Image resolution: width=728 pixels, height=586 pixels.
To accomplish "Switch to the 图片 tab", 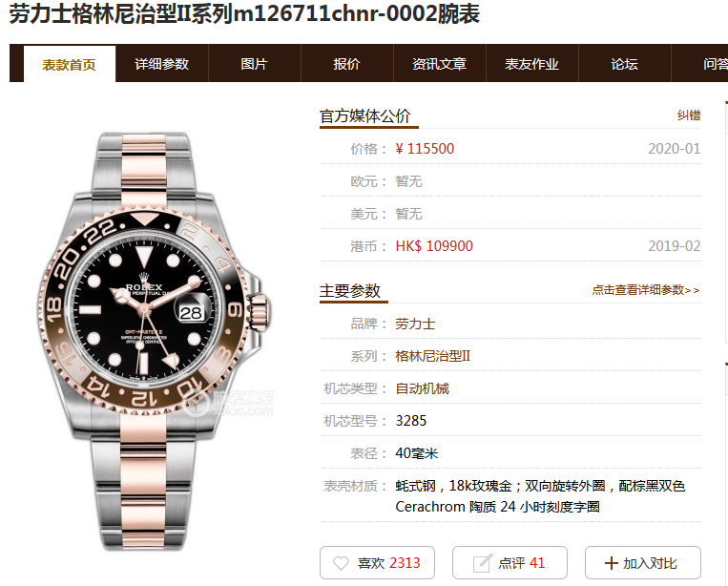I will point(255,64).
